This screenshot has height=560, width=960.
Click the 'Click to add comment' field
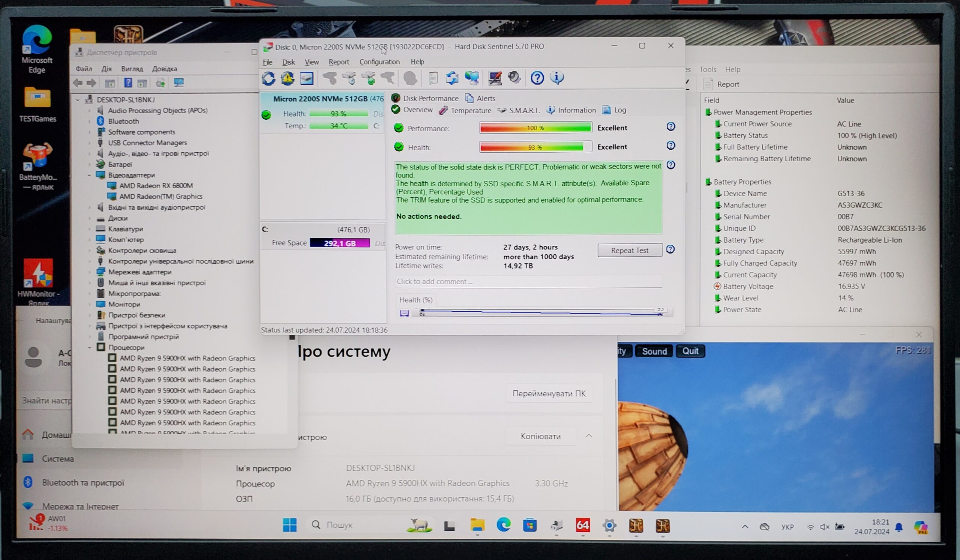pos(528,282)
